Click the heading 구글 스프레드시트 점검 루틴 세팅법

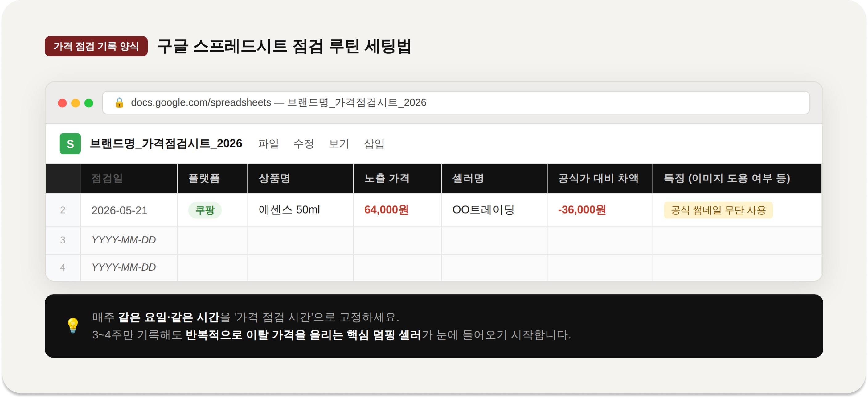click(284, 46)
